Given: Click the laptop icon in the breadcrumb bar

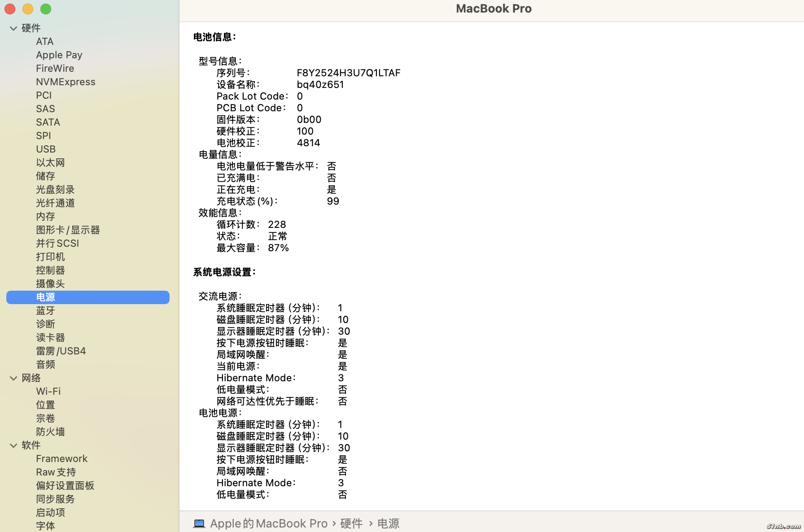Looking at the screenshot, I should coord(199,523).
